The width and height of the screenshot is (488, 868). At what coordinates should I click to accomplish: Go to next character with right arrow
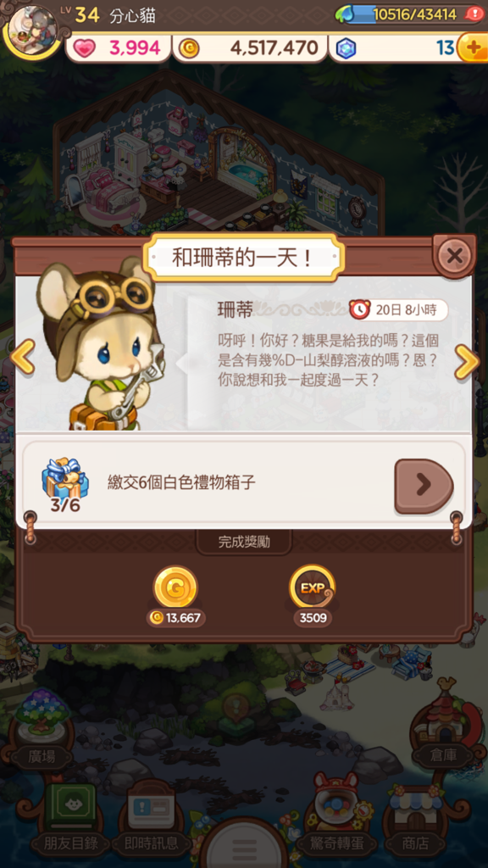point(467,361)
